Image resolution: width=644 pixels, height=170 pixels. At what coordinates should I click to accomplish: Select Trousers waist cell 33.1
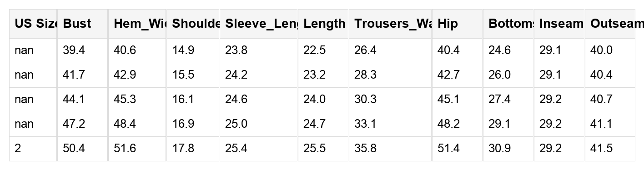390,124
